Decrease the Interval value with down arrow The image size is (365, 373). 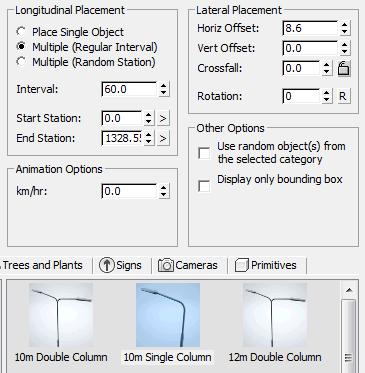pos(163,93)
